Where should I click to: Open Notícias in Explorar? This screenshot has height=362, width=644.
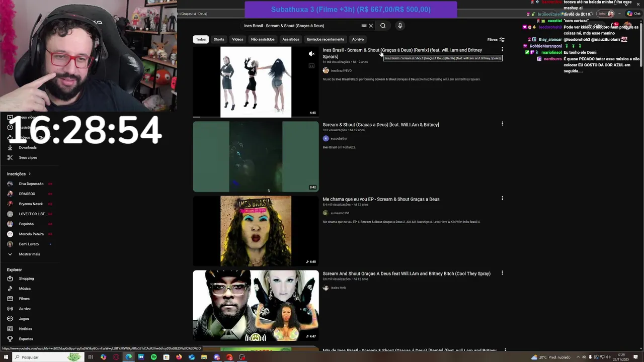25,329
